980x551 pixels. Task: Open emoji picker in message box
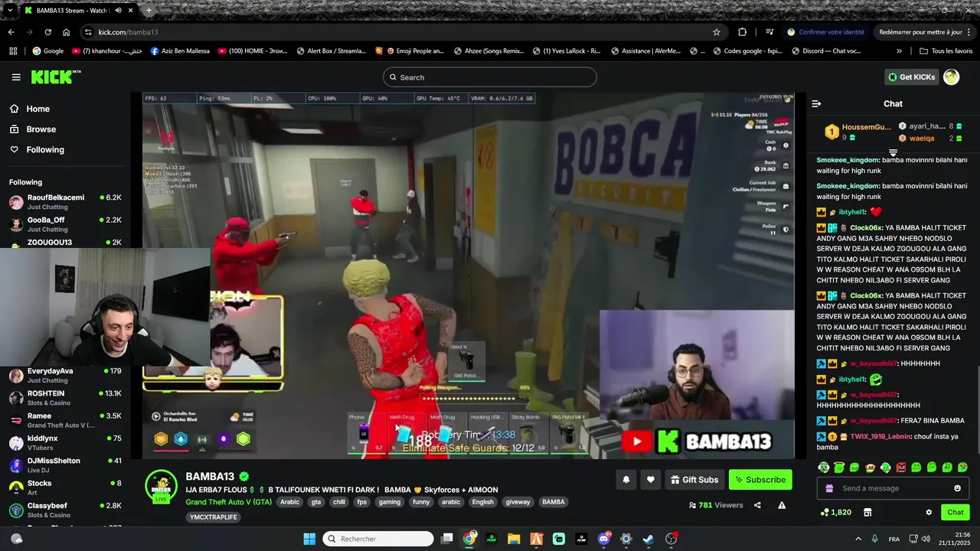[957, 488]
